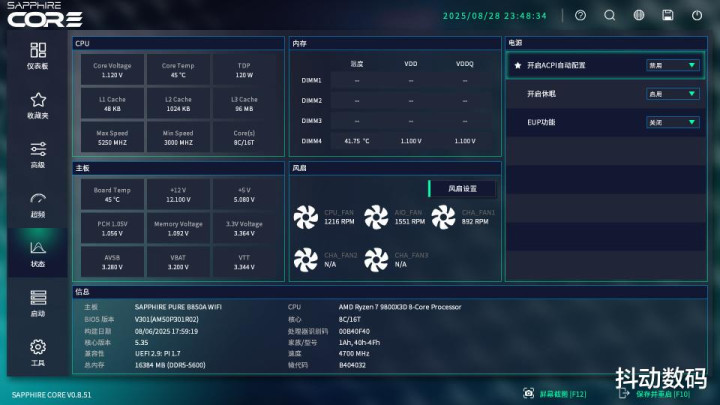Screen dimensions: 720x405
Task: Click the 16384 MB (DDR5-5600) memory value
Action: click(170, 365)
